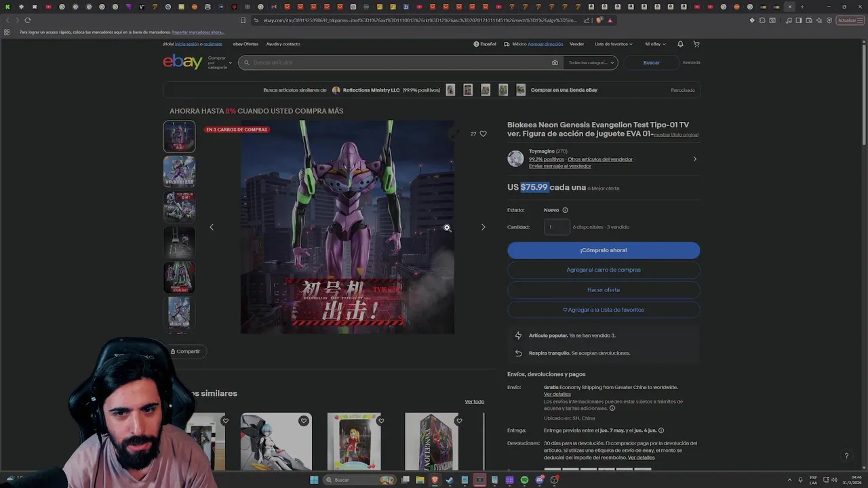Screen dimensions: 868x488
Task: Save the Evangelion box similar item heart
Action: (x=459, y=421)
